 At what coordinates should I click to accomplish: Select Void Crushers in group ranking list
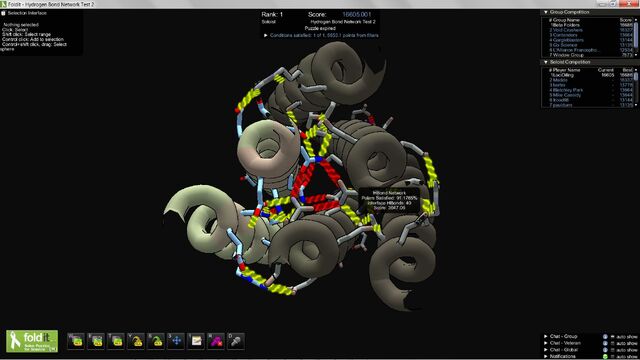pyautogui.click(x=568, y=30)
